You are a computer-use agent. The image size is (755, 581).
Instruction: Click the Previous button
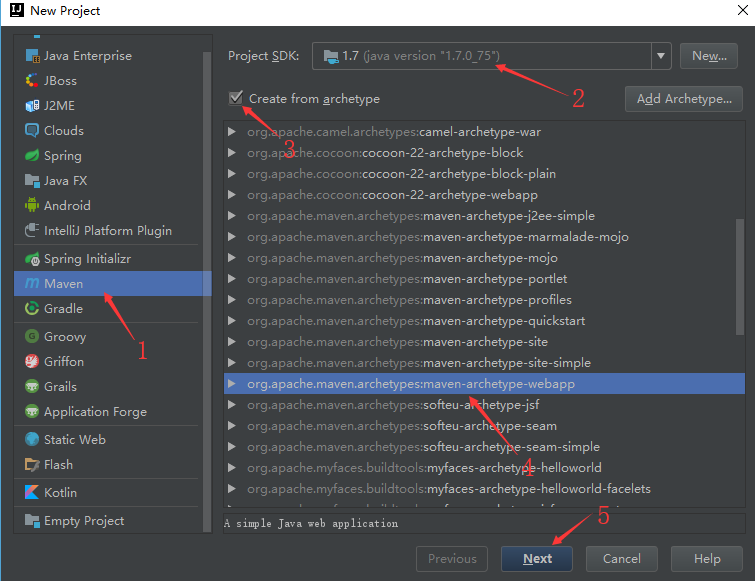click(x=452, y=559)
